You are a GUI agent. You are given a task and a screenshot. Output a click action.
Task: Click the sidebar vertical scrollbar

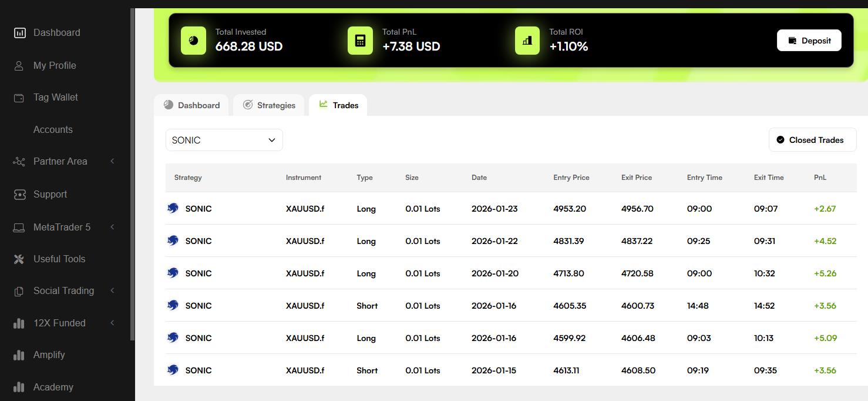tap(132, 176)
